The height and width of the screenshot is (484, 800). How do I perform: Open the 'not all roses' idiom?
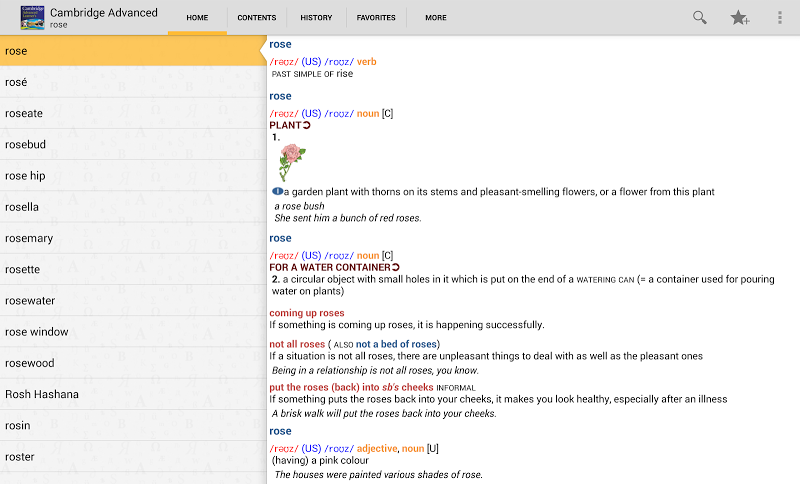(x=297, y=344)
